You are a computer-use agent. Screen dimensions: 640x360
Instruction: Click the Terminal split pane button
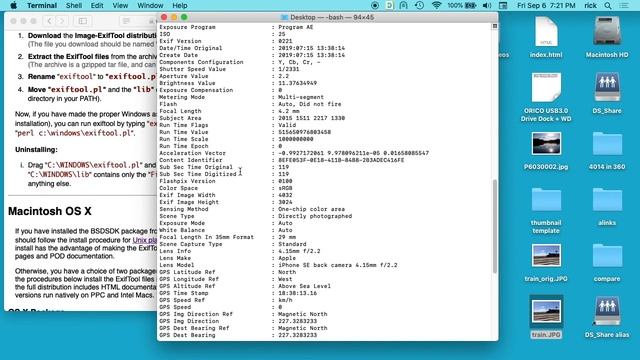(495, 26)
